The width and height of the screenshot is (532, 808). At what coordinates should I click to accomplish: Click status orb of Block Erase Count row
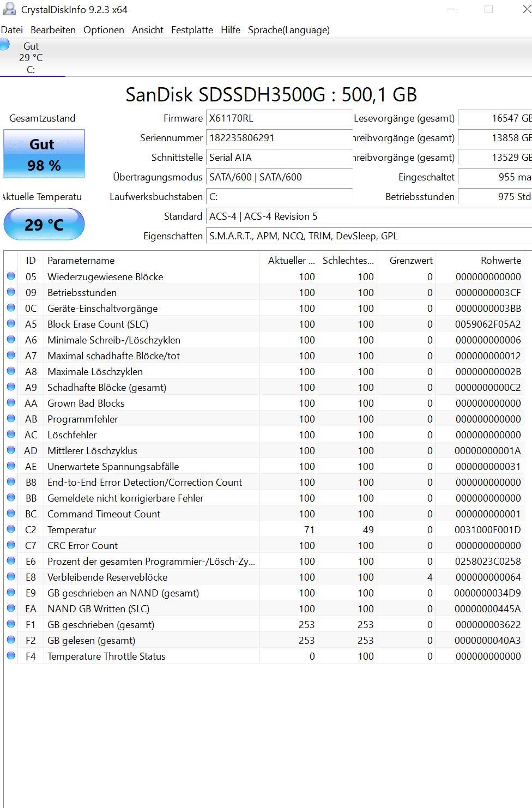click(x=11, y=323)
